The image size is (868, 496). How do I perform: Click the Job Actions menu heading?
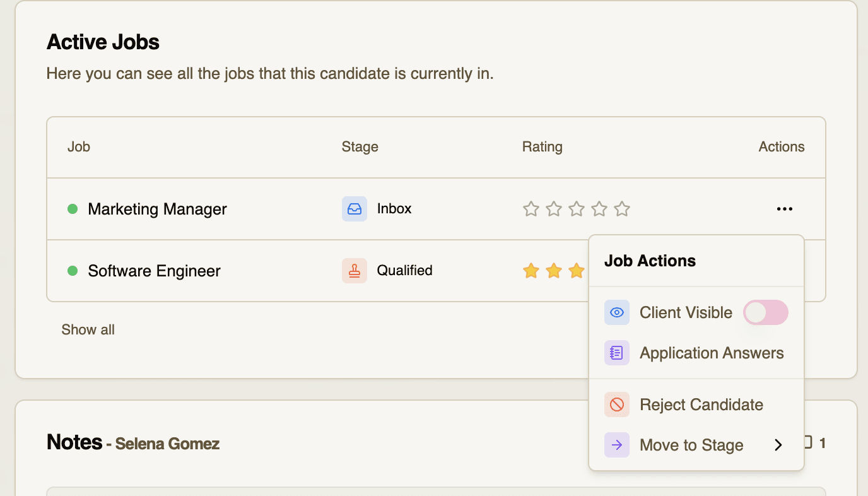[x=650, y=261]
